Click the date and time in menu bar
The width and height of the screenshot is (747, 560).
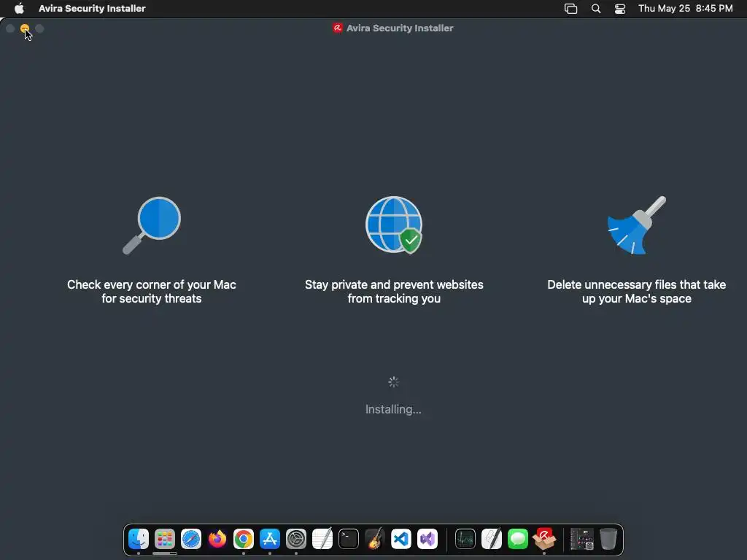(x=685, y=8)
